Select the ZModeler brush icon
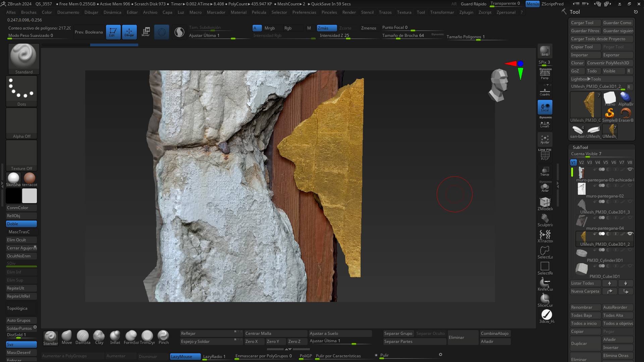 [545, 202]
